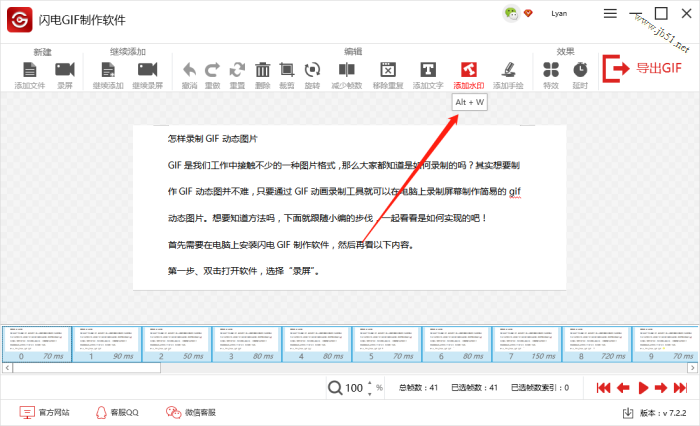Viewport: 700px width, 426px height.
Task: Jump to the first frame
Action: 603,388
